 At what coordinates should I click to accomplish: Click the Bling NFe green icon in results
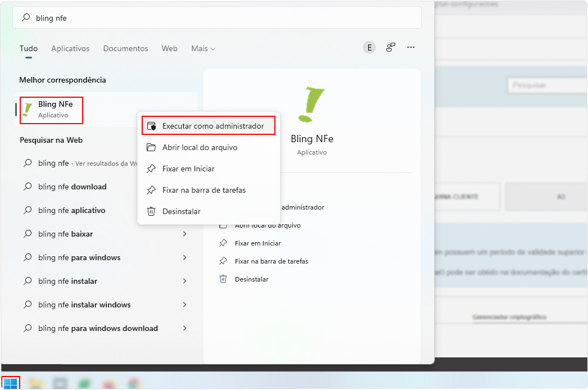(28, 109)
